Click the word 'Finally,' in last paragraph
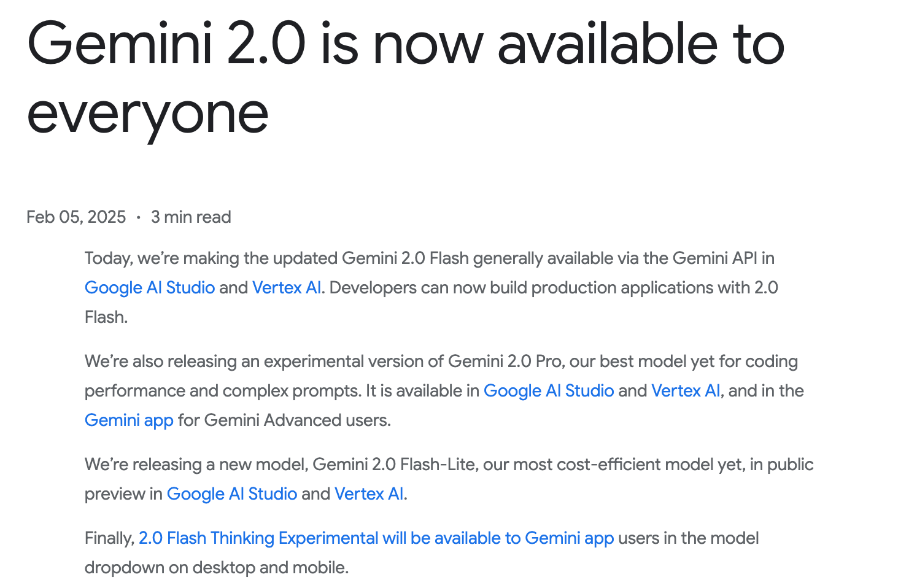The width and height of the screenshot is (917, 588). click(x=109, y=538)
